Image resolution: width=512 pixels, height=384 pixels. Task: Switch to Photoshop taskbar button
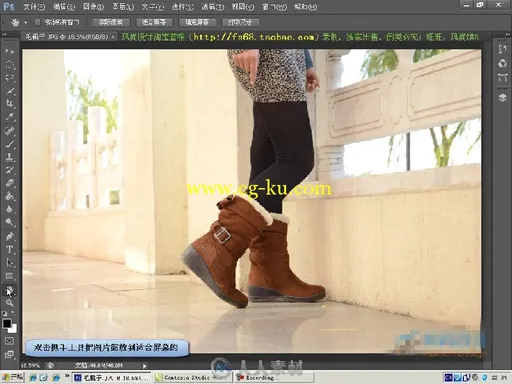(x=111, y=378)
